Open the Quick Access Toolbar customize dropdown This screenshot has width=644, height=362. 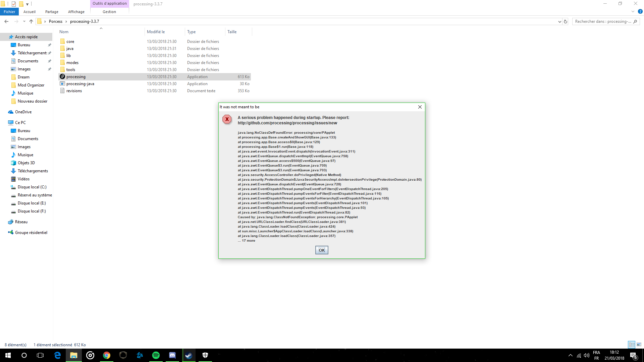(27, 4)
